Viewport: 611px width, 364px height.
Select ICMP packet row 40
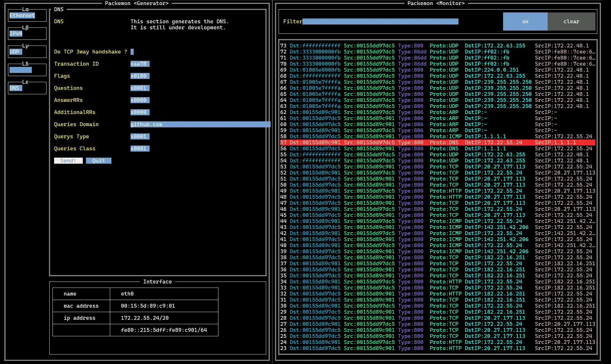[x=438, y=245]
